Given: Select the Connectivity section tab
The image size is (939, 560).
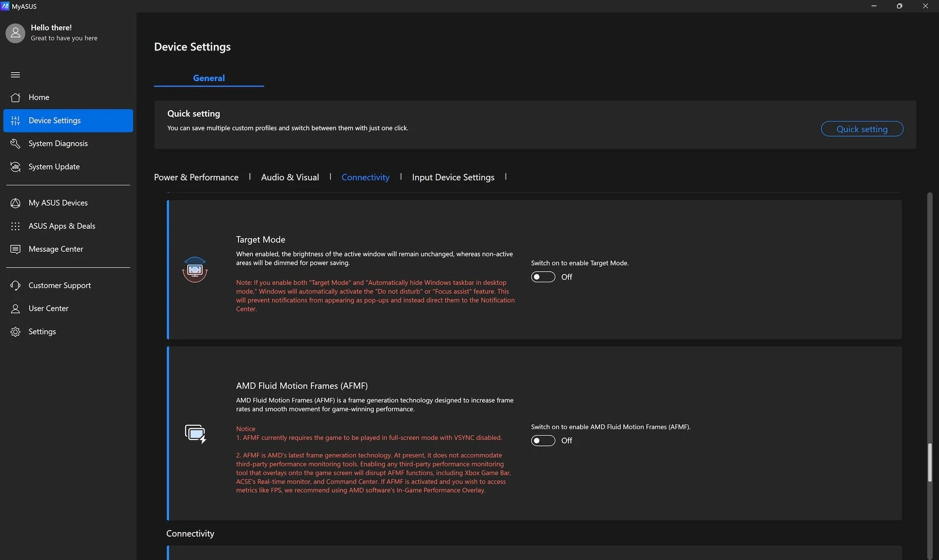Looking at the screenshot, I should click(365, 177).
